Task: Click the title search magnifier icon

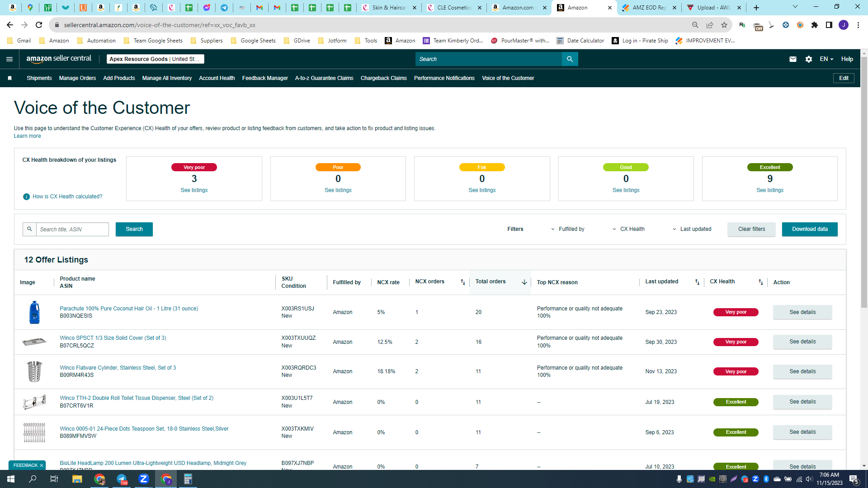Action: 29,229
